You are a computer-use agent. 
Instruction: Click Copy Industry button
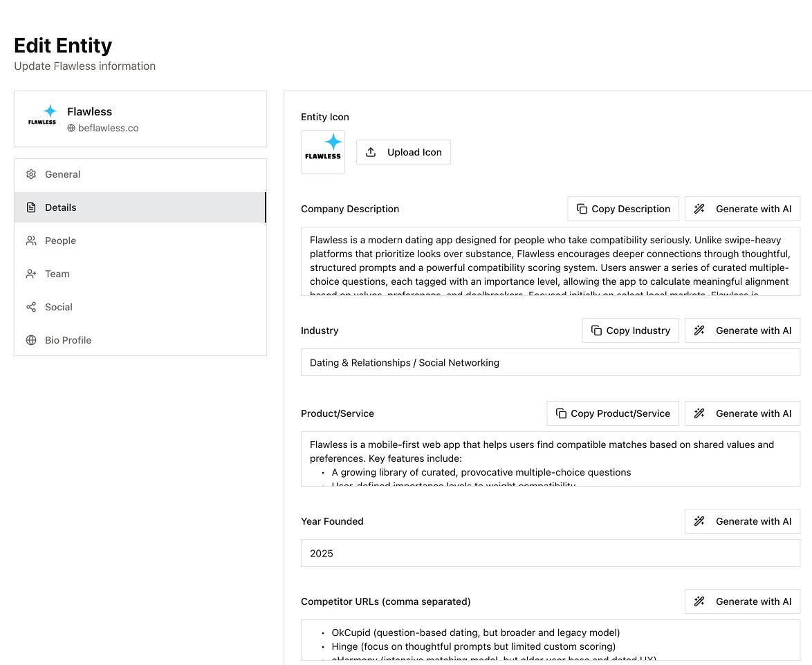coord(630,330)
